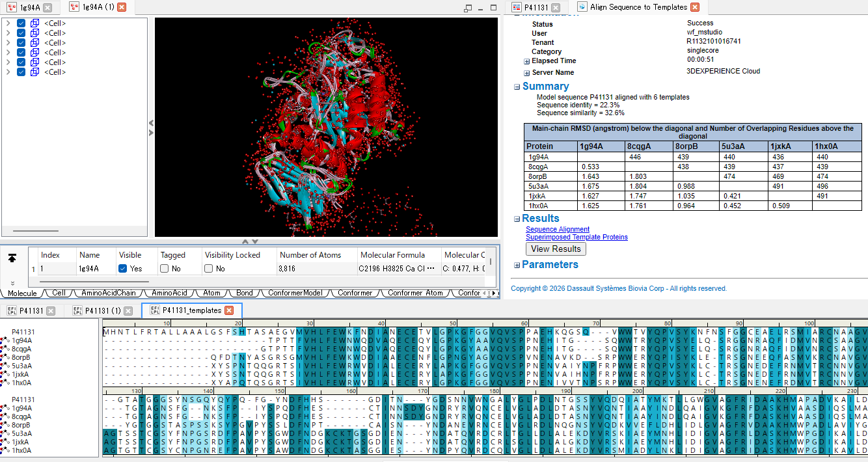This screenshot has width=868, height=462.
Task: Switch to the AminoAcidChain table tab
Action: click(109, 293)
